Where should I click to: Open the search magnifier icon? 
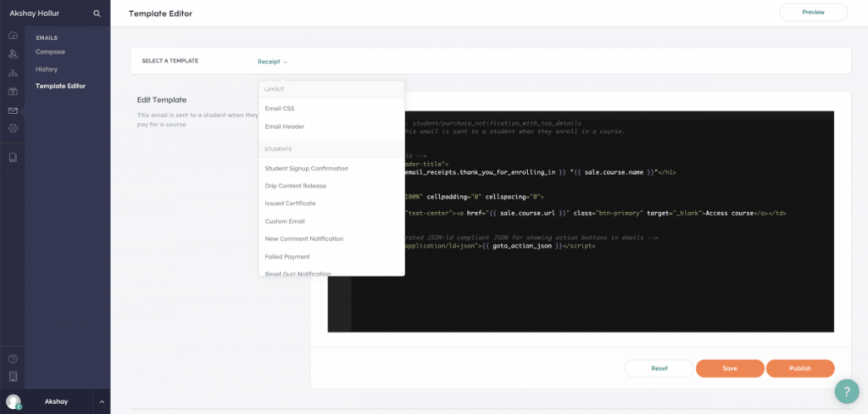coord(97,13)
